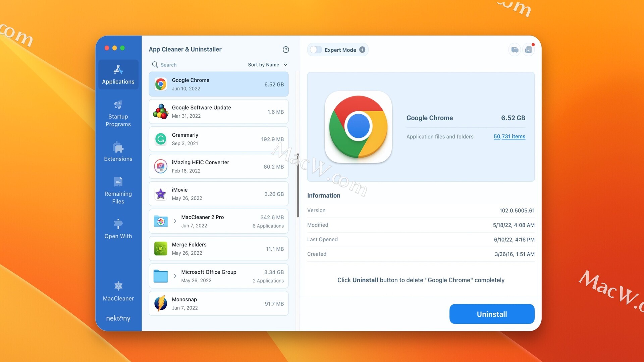Click the MacCleaner star-flower icon
The image size is (644, 362).
(x=118, y=286)
